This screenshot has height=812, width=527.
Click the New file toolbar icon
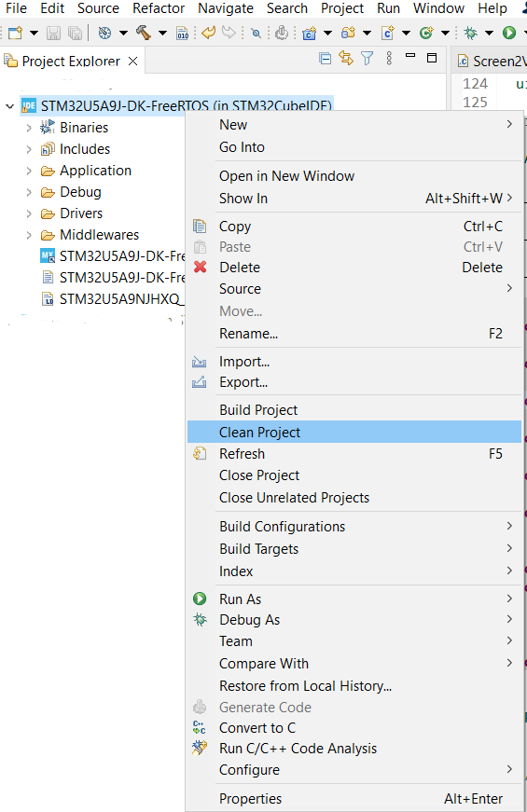(x=16, y=34)
